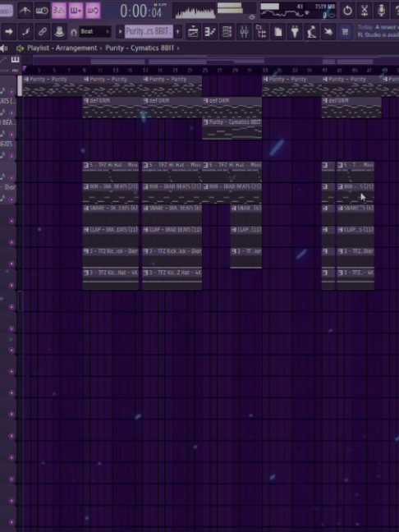This screenshot has height=532, width=399.
Task: Click the Purity - Cymatics 8BIT breadcrumb
Action: click(140, 48)
